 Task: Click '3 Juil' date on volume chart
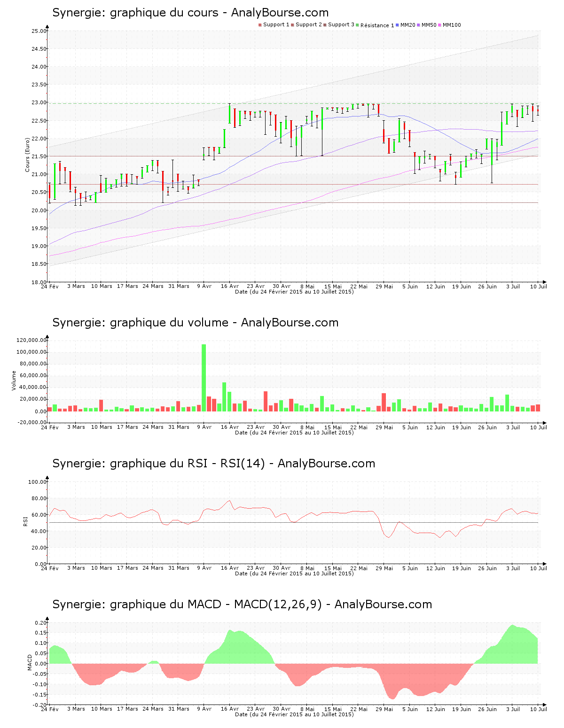point(513,427)
